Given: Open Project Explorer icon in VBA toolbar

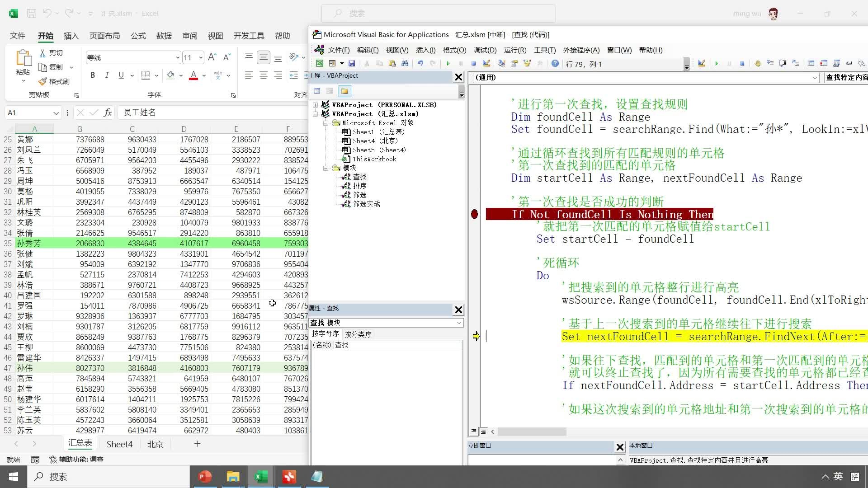Looking at the screenshot, I should [x=502, y=64].
